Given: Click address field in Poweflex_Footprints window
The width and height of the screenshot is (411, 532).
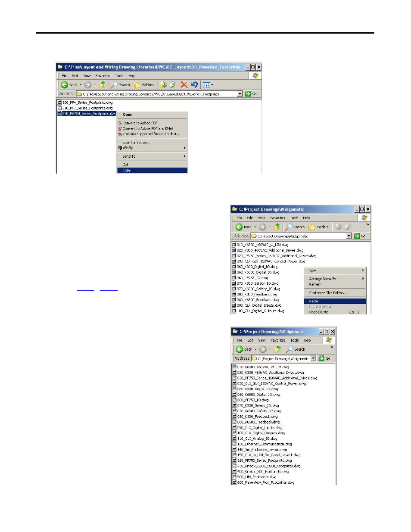Looking at the screenshot, I should pyautogui.click(x=159, y=94).
